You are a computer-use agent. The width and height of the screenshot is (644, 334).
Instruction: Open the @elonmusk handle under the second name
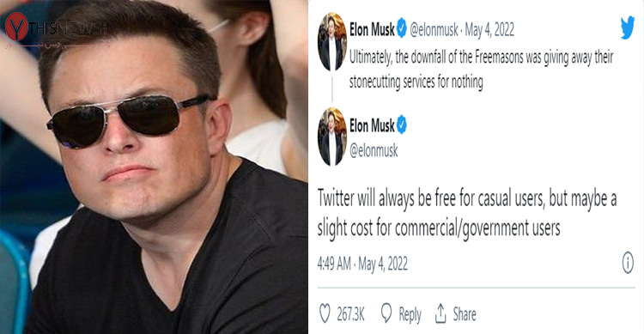point(374,151)
